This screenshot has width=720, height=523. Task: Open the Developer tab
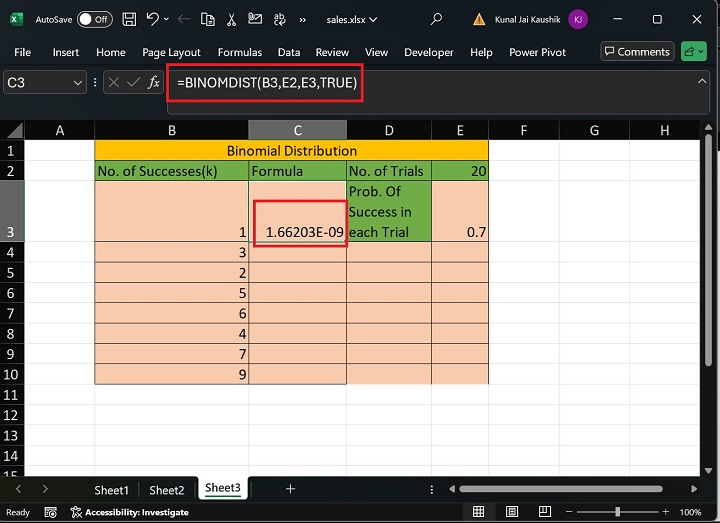(x=428, y=52)
